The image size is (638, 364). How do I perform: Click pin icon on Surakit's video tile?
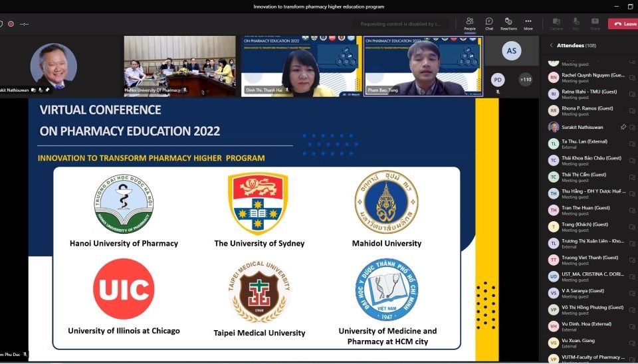click(x=47, y=90)
